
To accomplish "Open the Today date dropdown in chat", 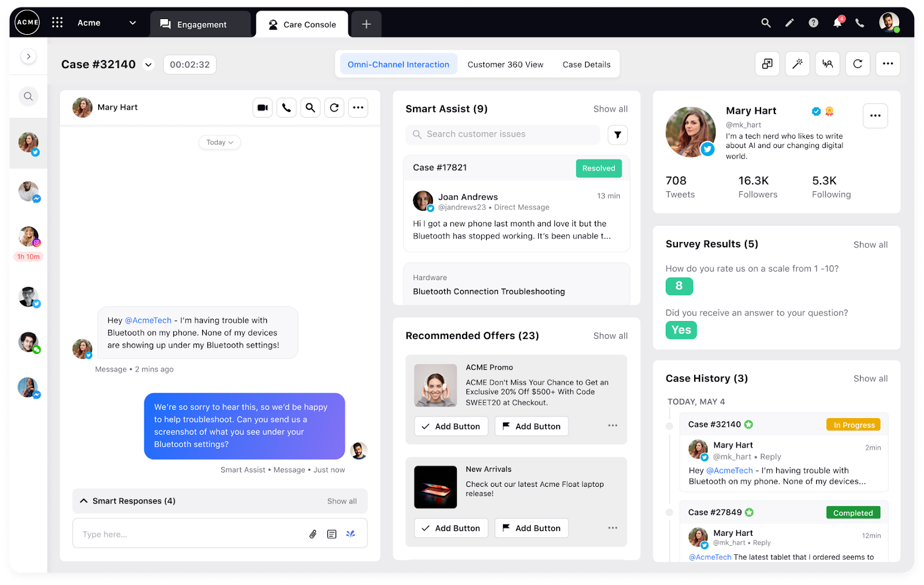I will 219,143.
